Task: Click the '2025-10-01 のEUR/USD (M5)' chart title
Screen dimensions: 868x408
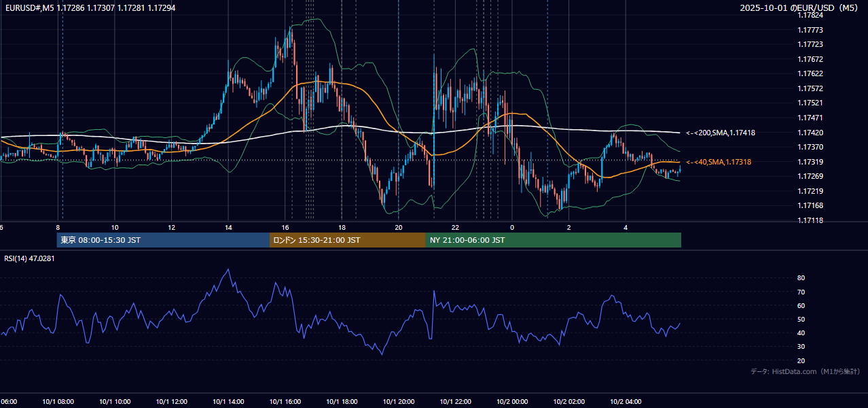Action: click(x=800, y=8)
